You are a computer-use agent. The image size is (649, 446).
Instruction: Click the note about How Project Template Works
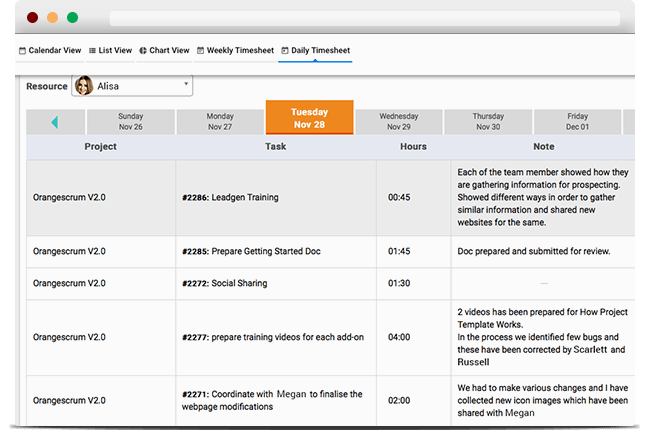[x=542, y=337]
